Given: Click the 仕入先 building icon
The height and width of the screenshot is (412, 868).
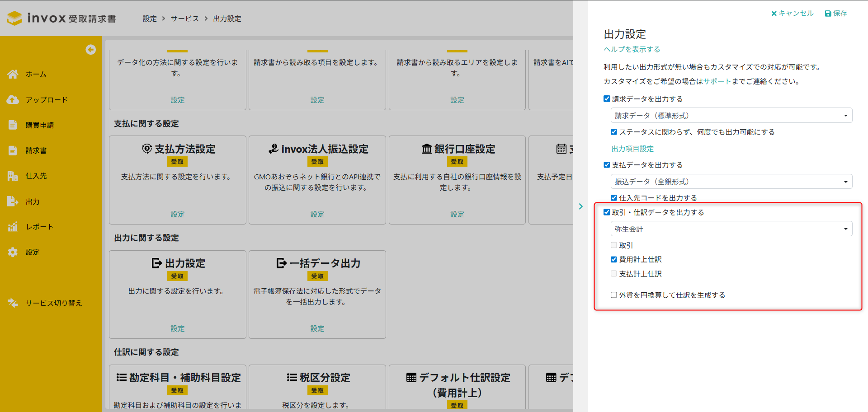Looking at the screenshot, I should [13, 176].
